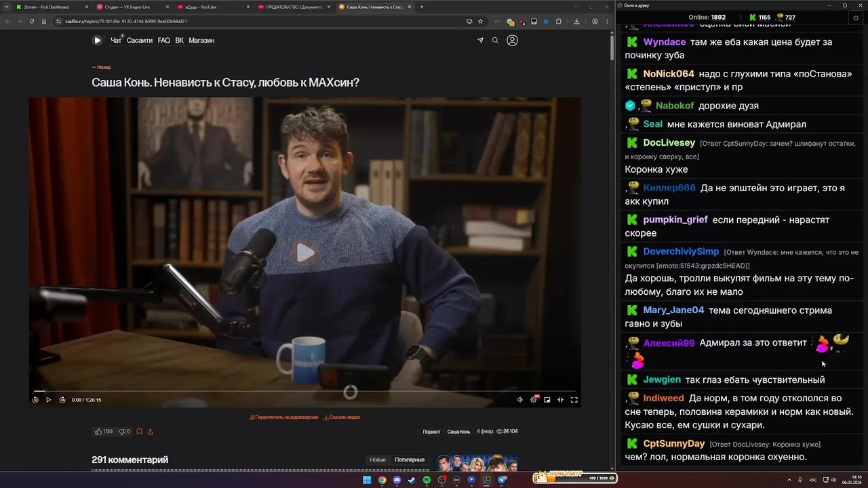Click CptSunnyDay username in chat

click(x=674, y=444)
